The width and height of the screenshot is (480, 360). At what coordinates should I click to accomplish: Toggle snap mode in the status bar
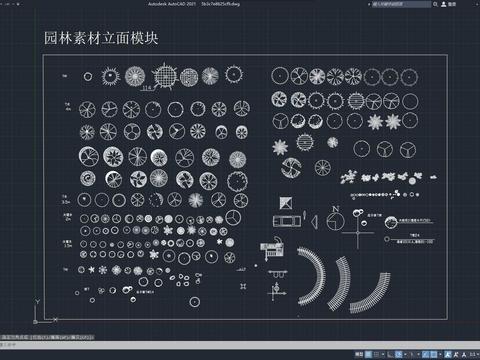376,354
